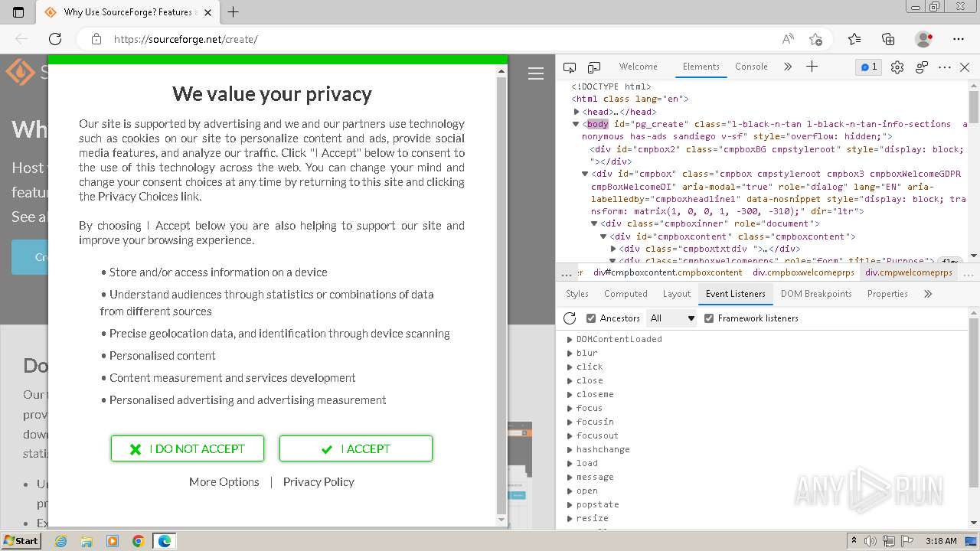
Task: Open Chrome from the taskbar
Action: 139,541
